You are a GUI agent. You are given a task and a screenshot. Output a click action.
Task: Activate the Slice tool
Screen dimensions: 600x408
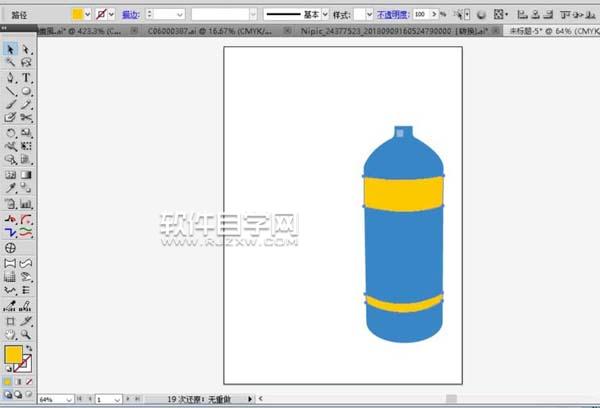26,321
